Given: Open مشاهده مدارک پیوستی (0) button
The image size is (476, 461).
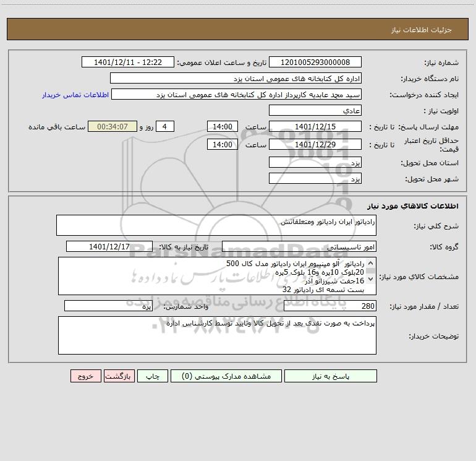Looking at the screenshot, I should point(226,376).
